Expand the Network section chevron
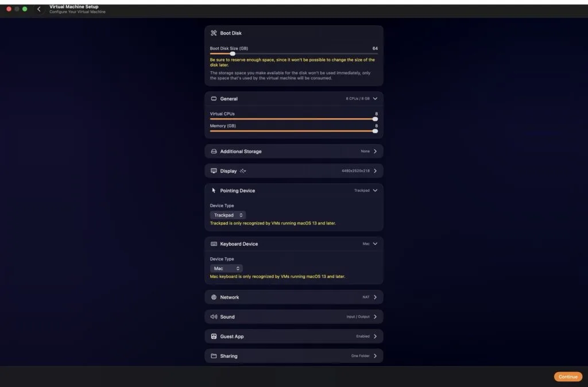Viewport: 588px width, 387px height. (x=375, y=297)
